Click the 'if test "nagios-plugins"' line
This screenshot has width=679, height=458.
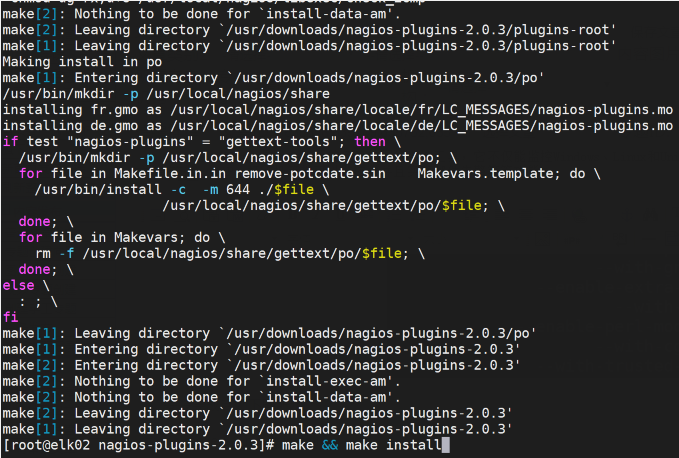pyautogui.click(x=202, y=142)
